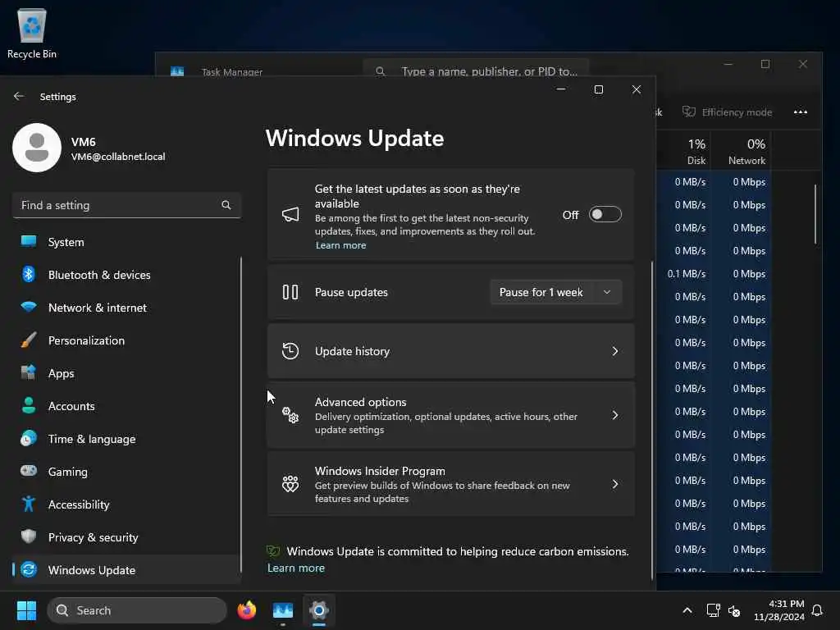
Task: Click Learn more about carbon emissions
Action: click(x=296, y=568)
